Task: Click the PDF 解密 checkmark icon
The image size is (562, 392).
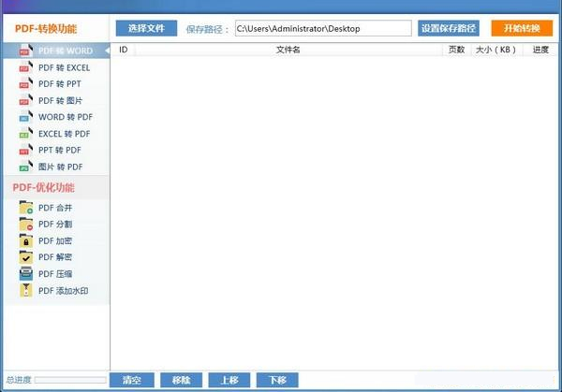Action: point(26,257)
